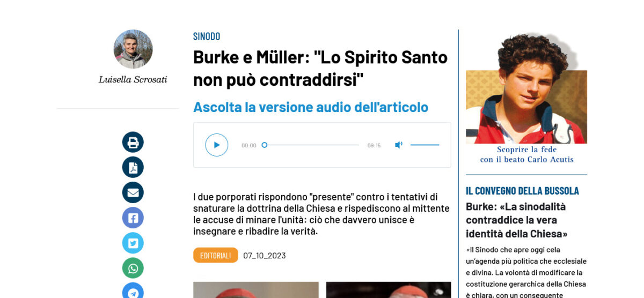Open IL CONVEGNO DELLA BUSSOLA section

pos(523,191)
